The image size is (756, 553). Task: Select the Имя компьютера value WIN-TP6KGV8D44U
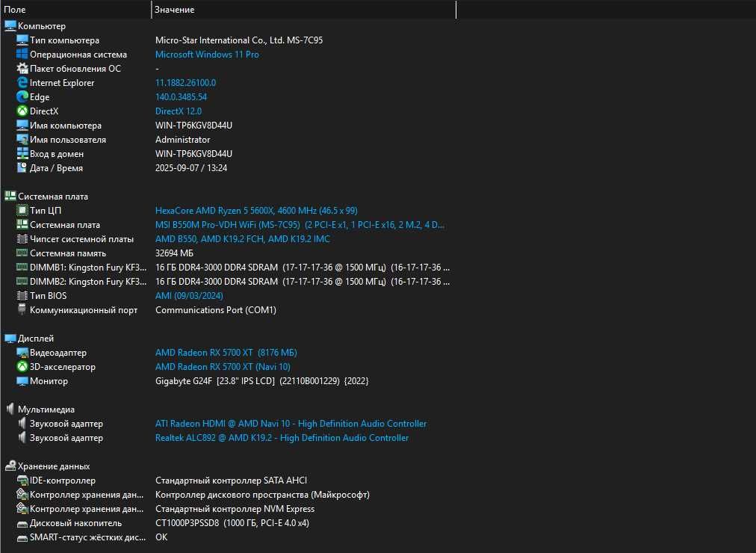[193, 126]
